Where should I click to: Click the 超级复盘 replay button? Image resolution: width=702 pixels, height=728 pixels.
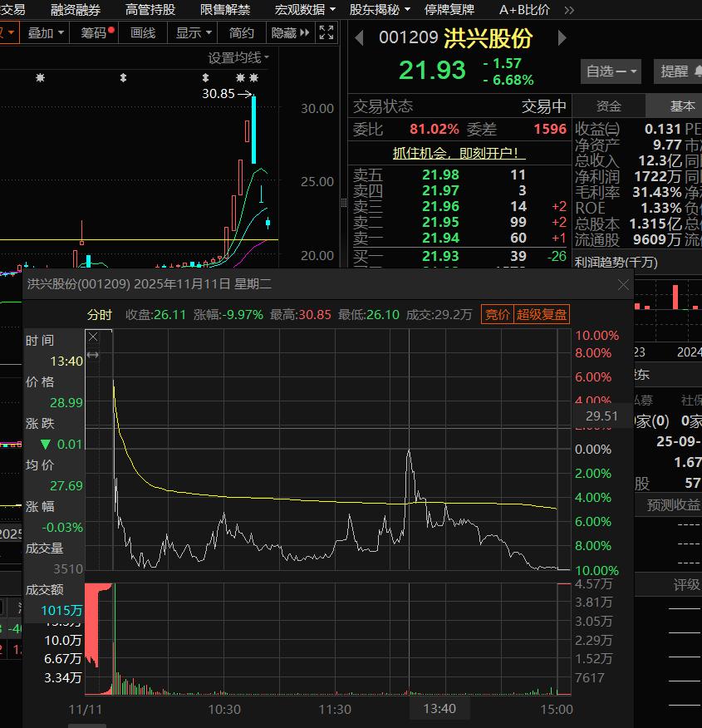click(542, 314)
